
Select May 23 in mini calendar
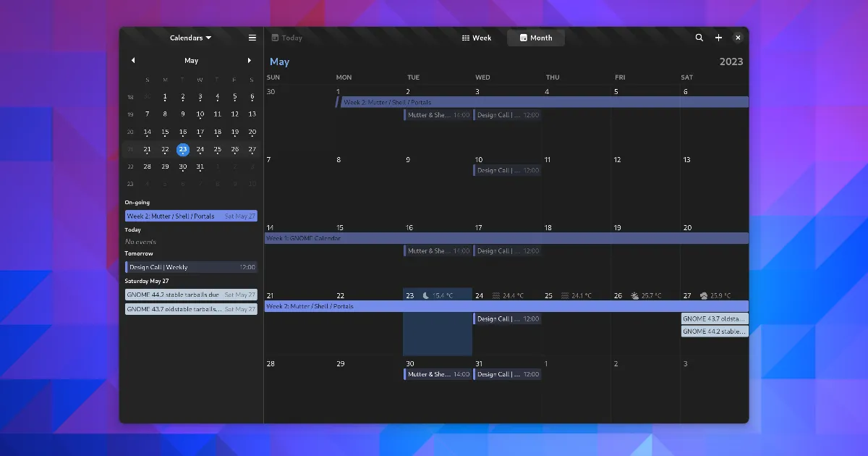pyautogui.click(x=183, y=149)
